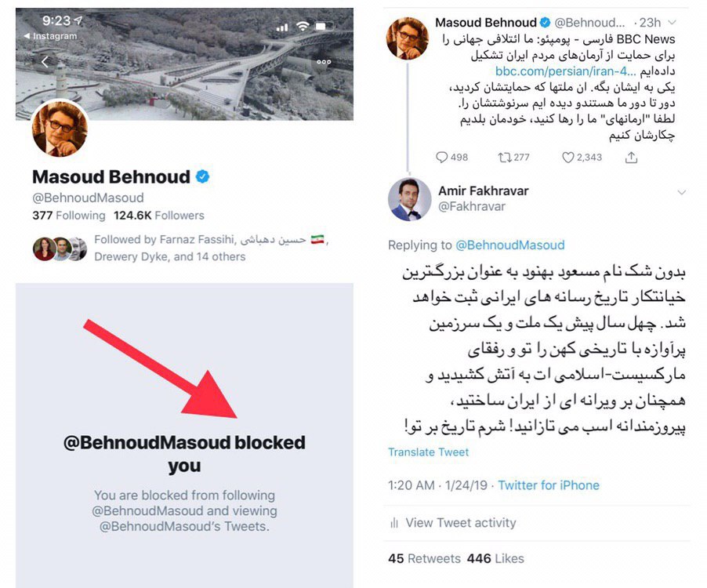Tap the reply icon with 498 comments
Viewport: 707px width, 588px height.
tap(441, 157)
